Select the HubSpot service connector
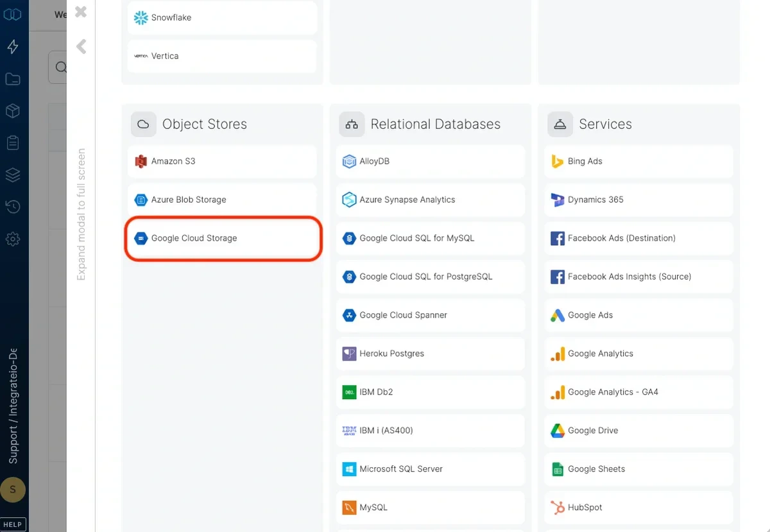This screenshot has width=770, height=532. pos(638,508)
